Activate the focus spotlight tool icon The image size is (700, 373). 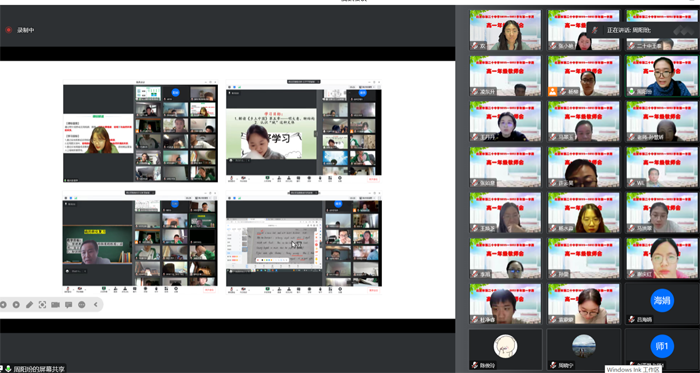coord(42,305)
